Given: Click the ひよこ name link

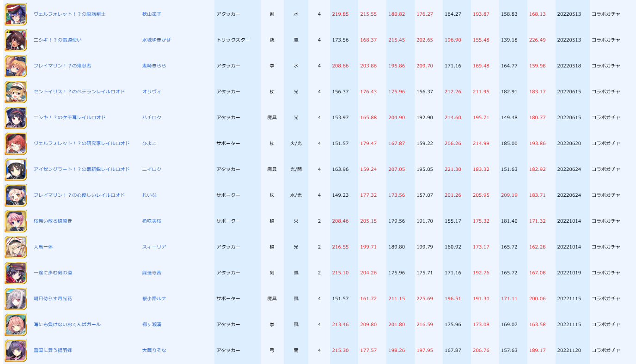Looking at the screenshot, I should [x=149, y=144].
